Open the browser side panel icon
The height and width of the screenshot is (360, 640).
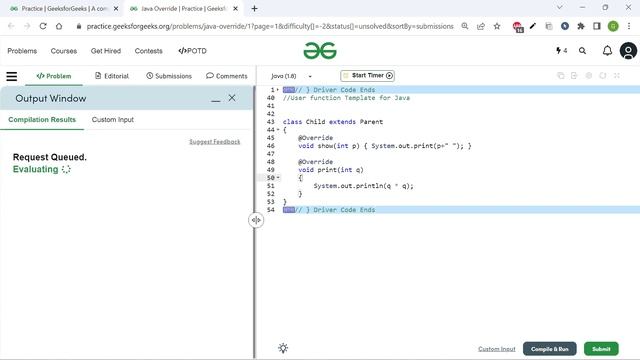(x=597, y=26)
